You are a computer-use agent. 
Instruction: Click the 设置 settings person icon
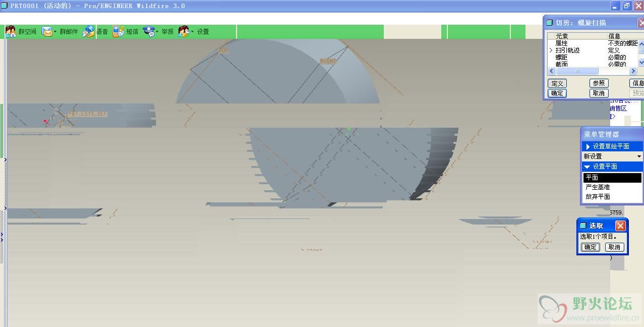184,31
